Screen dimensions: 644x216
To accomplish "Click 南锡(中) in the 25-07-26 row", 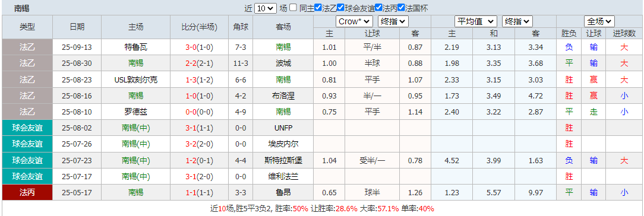I will (136, 144).
